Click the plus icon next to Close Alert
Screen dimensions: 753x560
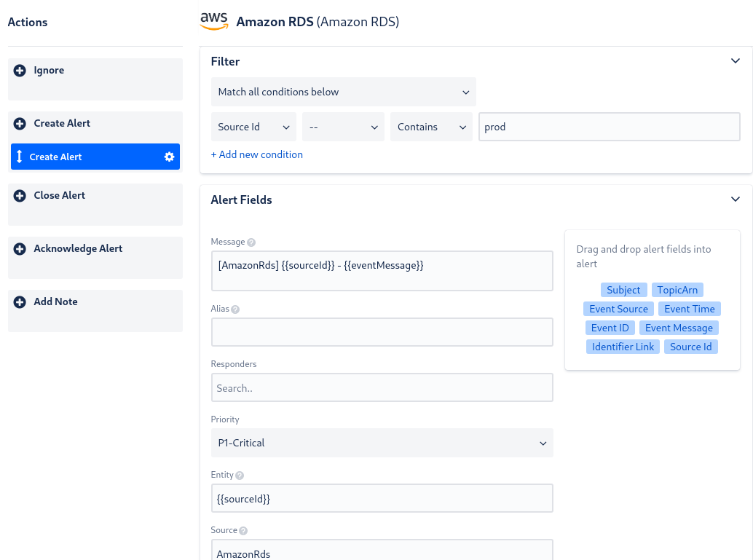[x=20, y=195]
